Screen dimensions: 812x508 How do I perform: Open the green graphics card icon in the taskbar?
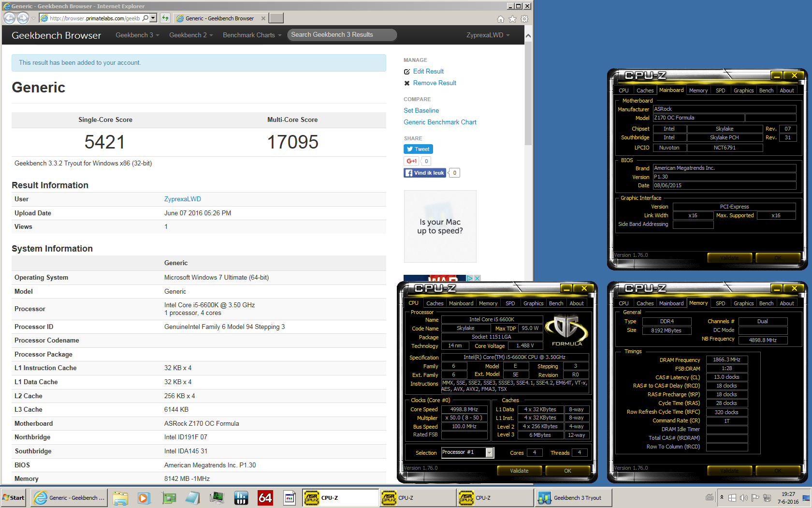pyautogui.click(x=169, y=497)
